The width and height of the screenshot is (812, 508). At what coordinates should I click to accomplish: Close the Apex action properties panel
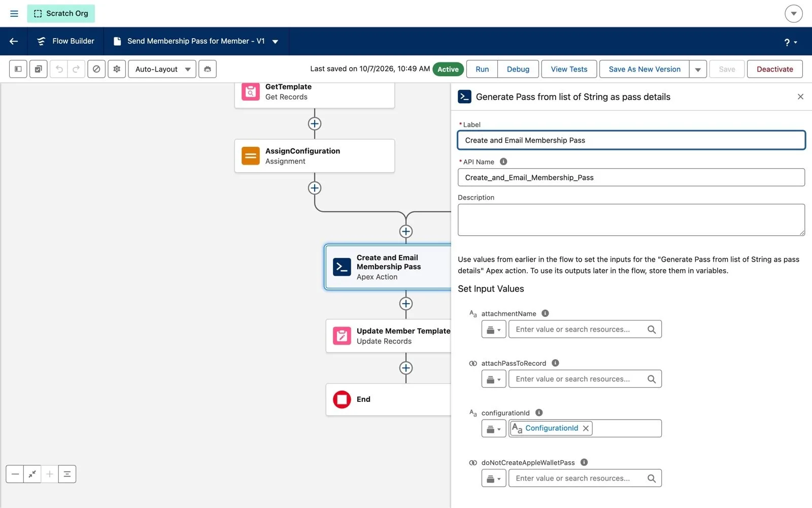pos(800,97)
